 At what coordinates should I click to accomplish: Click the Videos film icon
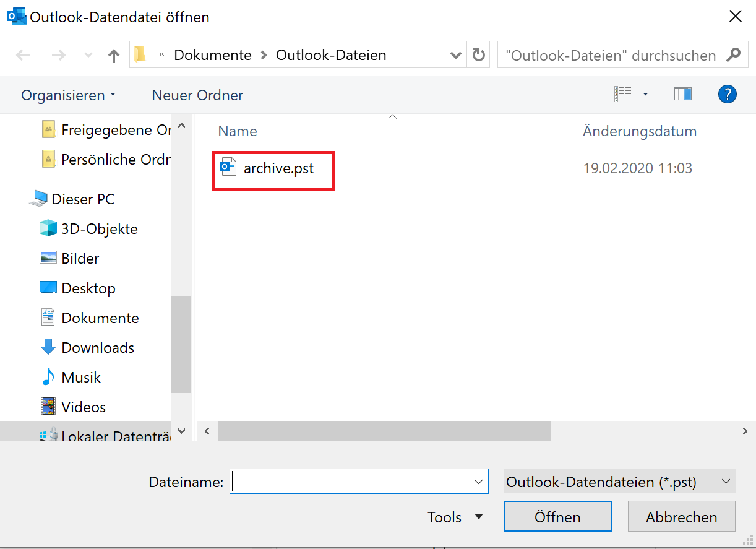point(48,407)
